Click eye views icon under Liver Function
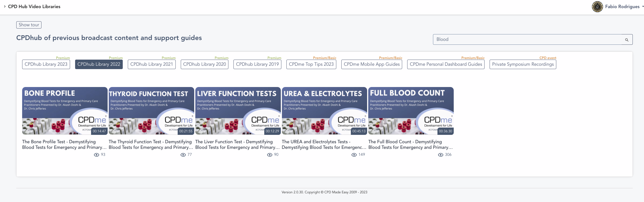This screenshot has width=644, height=202. click(270, 155)
